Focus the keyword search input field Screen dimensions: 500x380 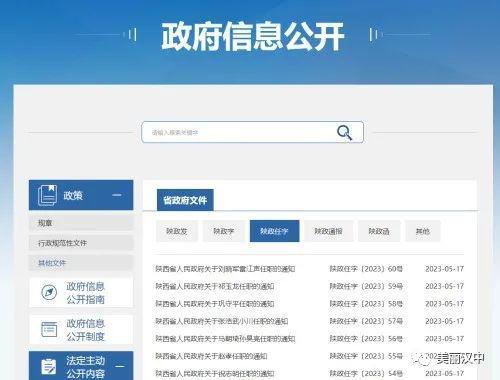tap(238, 132)
